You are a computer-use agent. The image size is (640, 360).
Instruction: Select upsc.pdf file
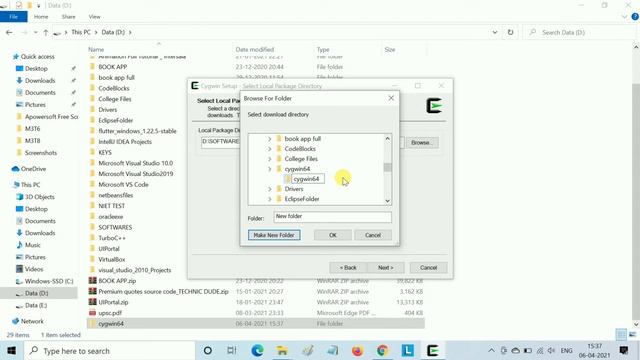click(110, 313)
